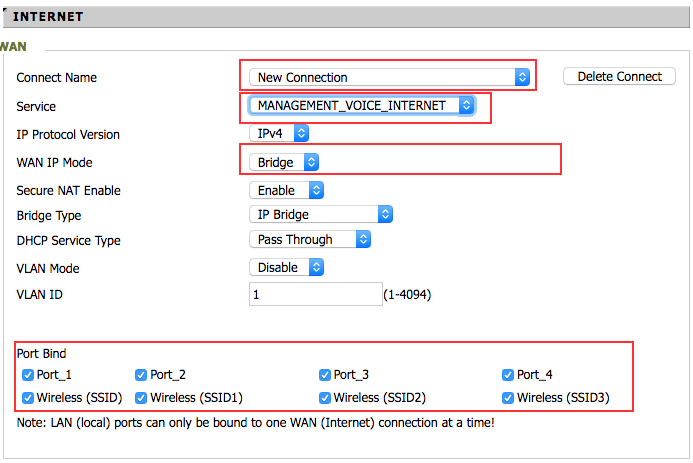This screenshot has height=463, width=693.
Task: Click the INTERNET section header
Action: click(48, 17)
